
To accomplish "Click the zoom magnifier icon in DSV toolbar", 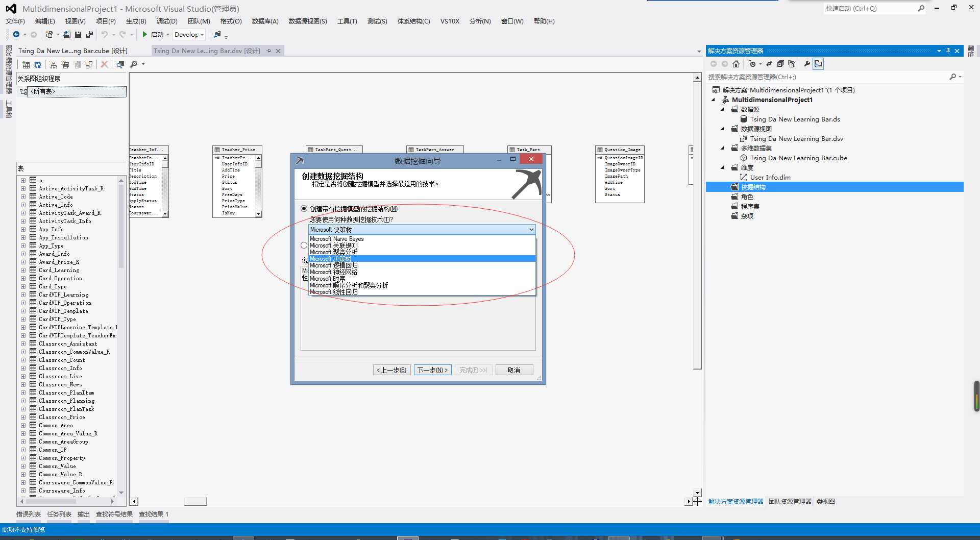I will [134, 64].
